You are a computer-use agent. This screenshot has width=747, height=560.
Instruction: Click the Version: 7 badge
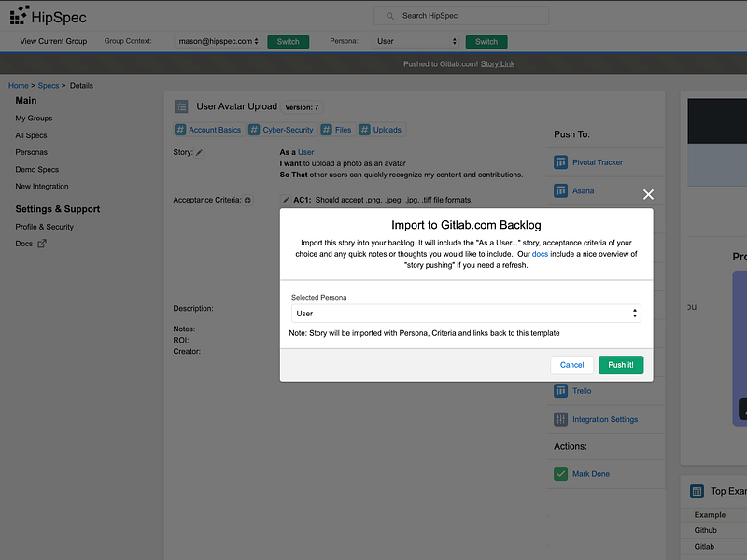(302, 107)
